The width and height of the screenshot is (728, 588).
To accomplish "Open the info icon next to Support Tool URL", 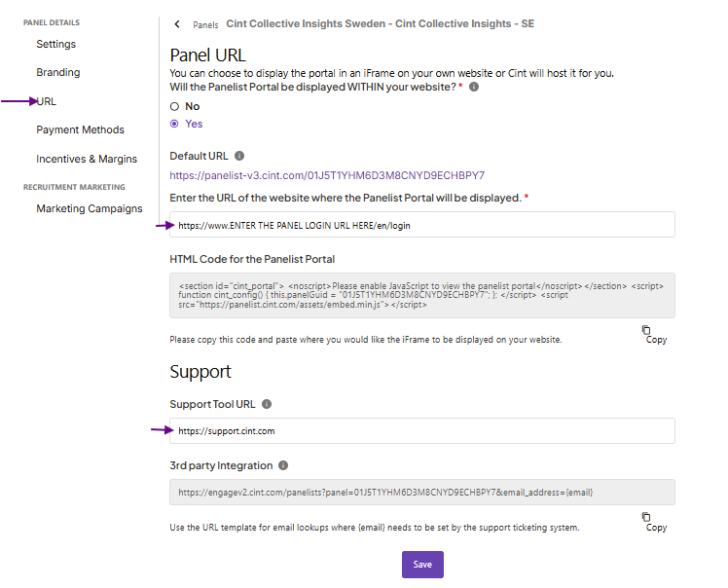I will click(x=267, y=404).
